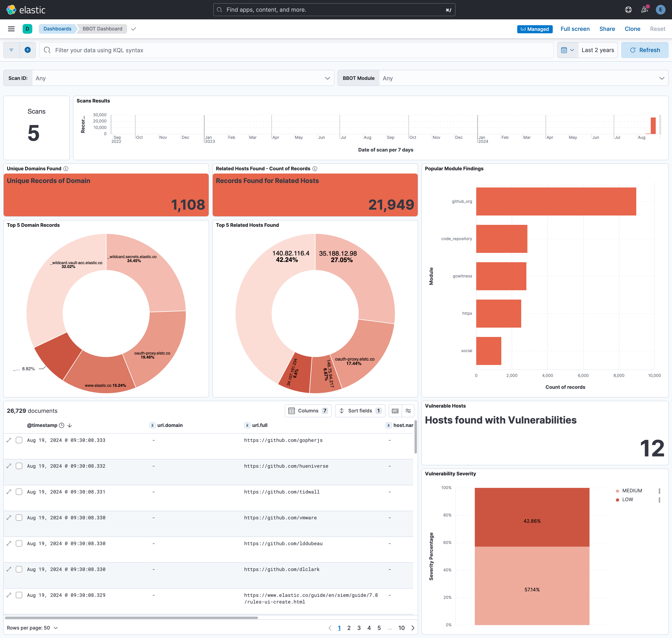Click the Share button
Screen dimensions: 672x638
(x=607, y=29)
